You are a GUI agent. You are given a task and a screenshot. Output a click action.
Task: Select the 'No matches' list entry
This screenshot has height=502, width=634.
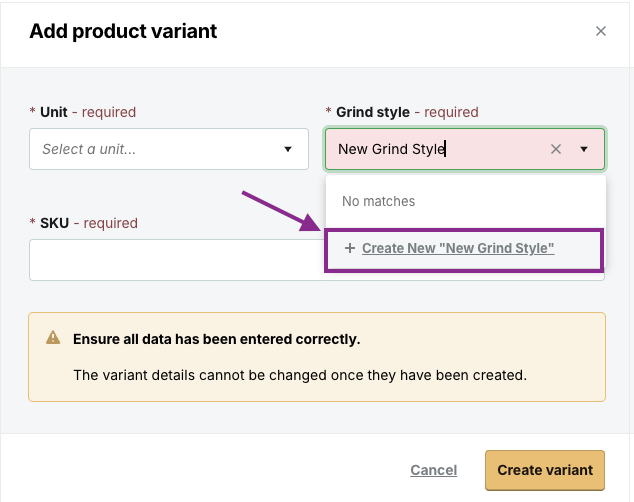click(378, 201)
